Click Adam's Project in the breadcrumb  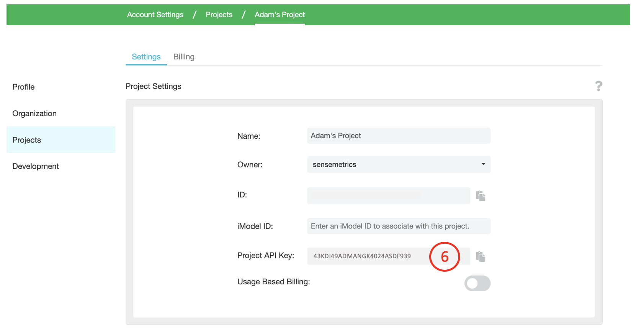280,15
